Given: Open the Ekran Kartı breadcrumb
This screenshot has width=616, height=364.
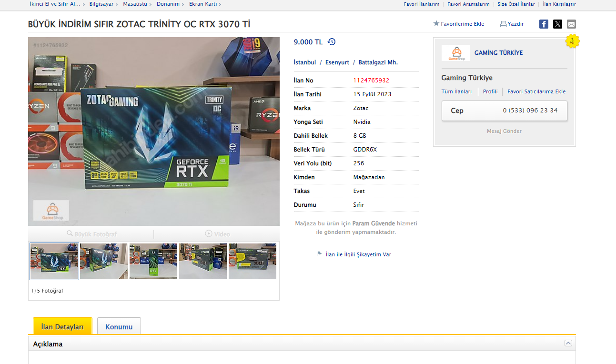Looking at the screenshot, I should pyautogui.click(x=203, y=4).
